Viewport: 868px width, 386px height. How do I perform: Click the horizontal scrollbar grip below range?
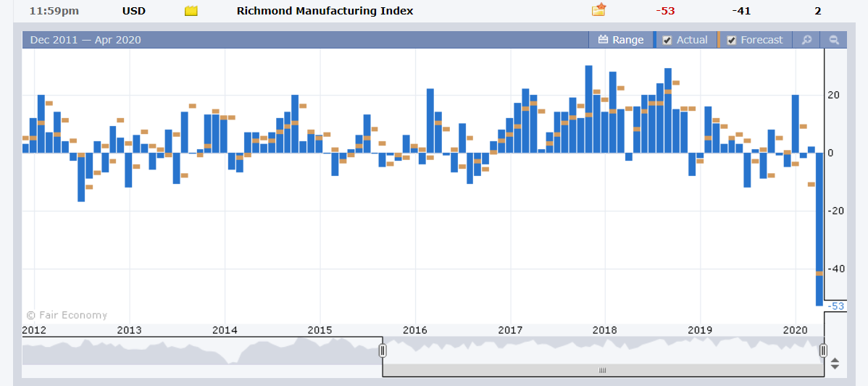coord(603,371)
